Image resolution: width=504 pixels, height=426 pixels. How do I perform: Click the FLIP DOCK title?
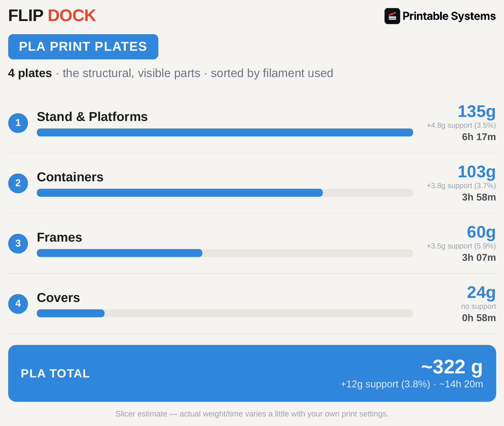[x=52, y=15]
